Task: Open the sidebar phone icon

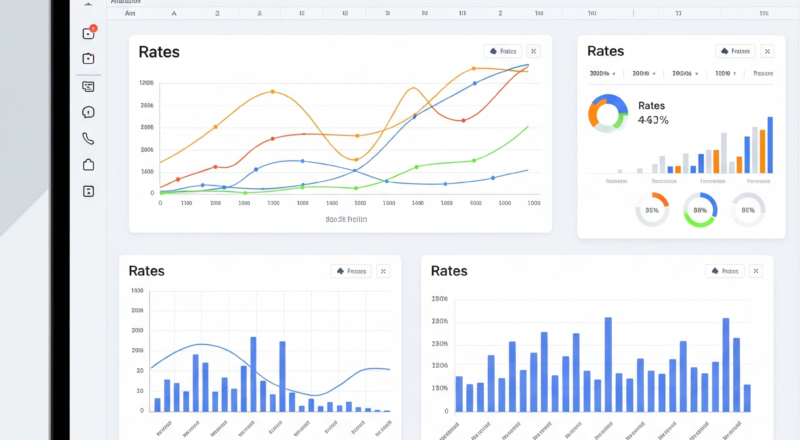Action: click(88, 138)
